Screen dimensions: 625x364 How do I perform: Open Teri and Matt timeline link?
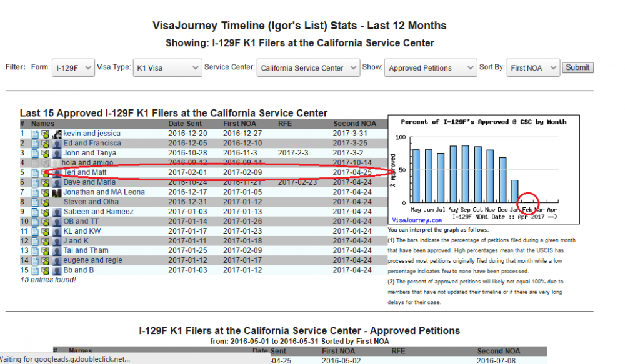85,172
